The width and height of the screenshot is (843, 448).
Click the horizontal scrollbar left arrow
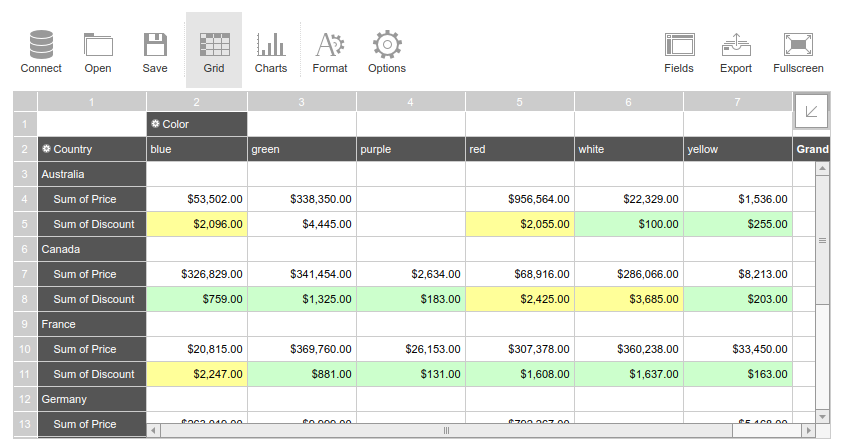(x=153, y=430)
